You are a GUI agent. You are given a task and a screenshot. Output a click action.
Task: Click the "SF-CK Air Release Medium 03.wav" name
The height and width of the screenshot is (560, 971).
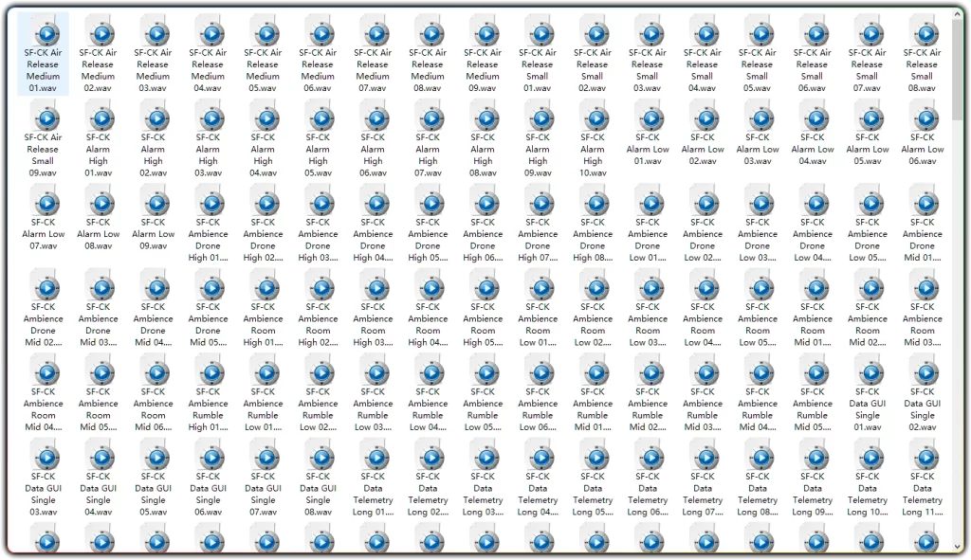coord(153,70)
